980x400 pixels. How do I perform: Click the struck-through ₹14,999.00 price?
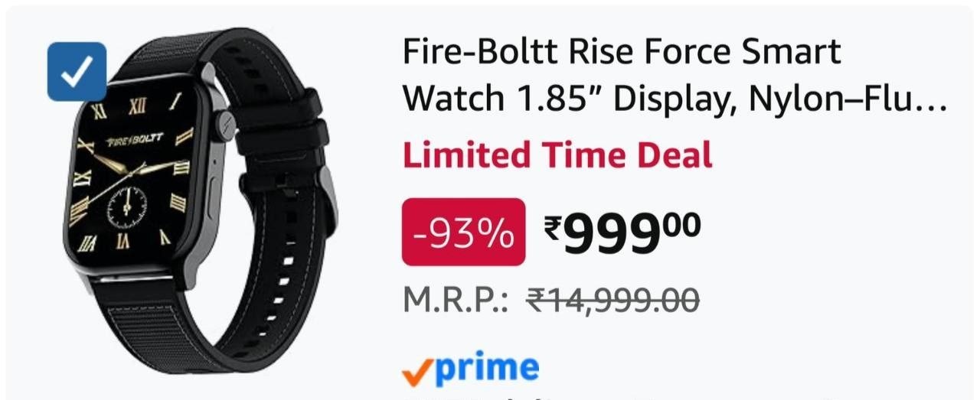tap(612, 300)
